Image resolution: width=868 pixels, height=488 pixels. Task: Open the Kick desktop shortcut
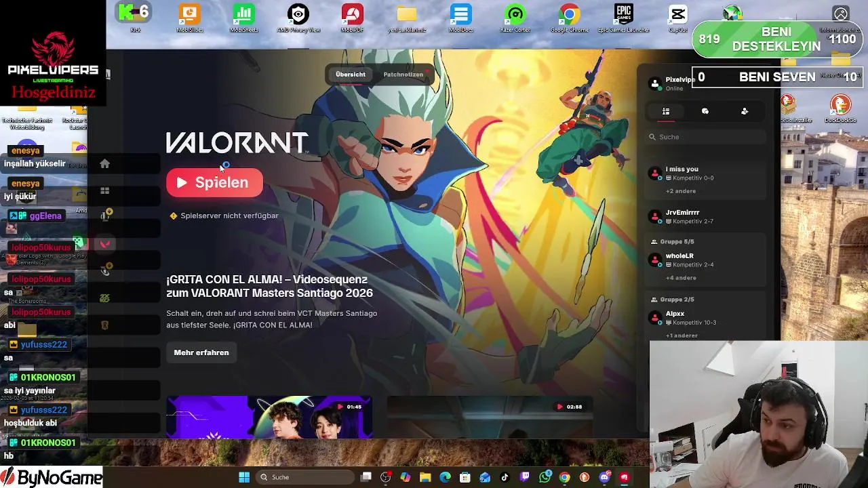click(135, 18)
